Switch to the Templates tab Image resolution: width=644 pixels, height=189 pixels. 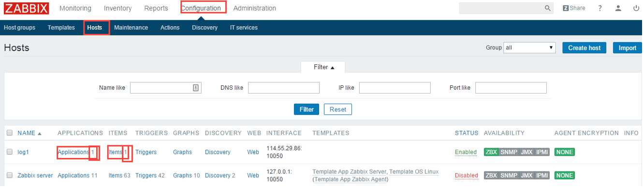tap(61, 28)
